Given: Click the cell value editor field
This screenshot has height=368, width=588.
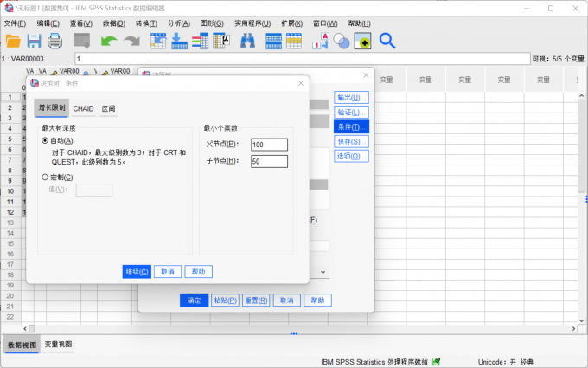Looking at the screenshot, I should pos(303,59).
